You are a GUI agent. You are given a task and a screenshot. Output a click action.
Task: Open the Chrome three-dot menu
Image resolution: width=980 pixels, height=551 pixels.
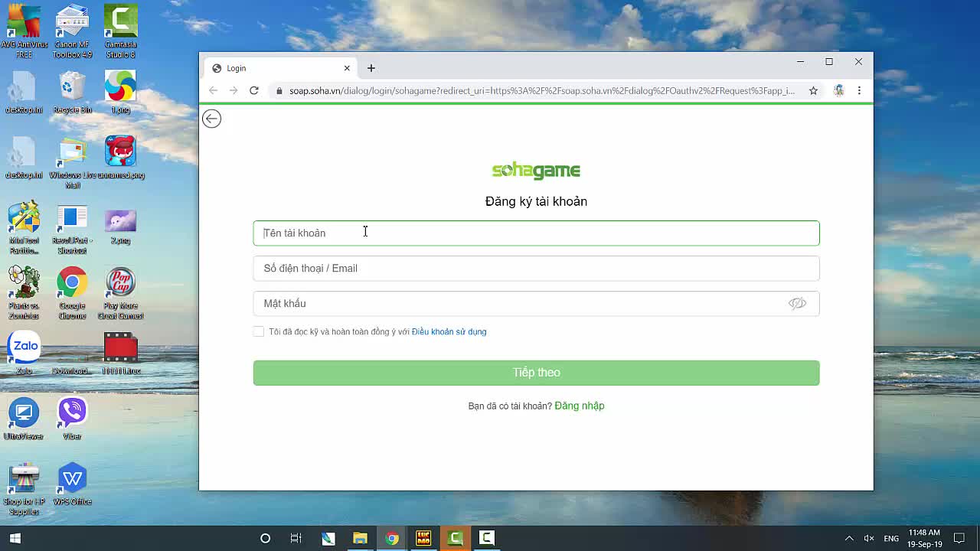click(x=859, y=90)
